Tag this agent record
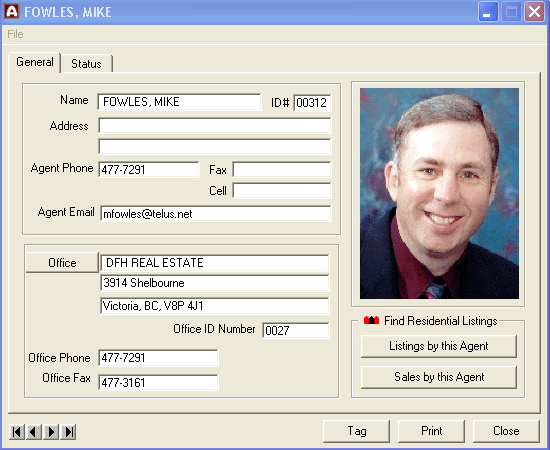The height and width of the screenshot is (450, 550). tap(356, 431)
